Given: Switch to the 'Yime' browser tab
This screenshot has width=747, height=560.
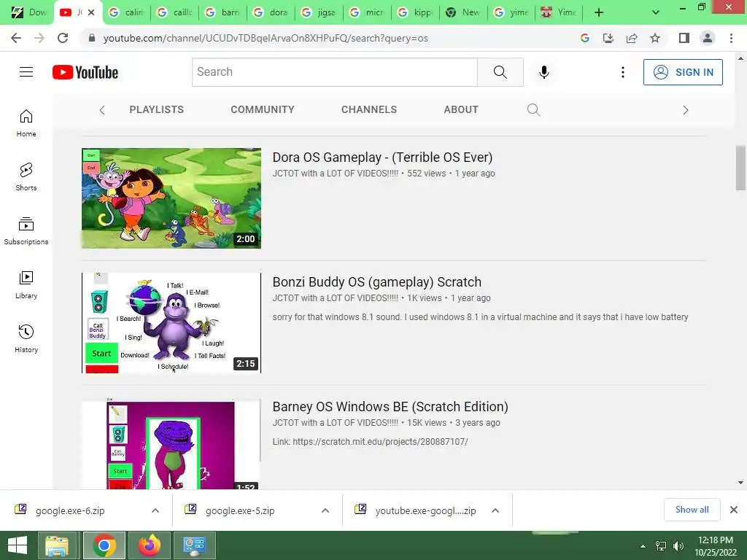Looking at the screenshot, I should coord(559,12).
